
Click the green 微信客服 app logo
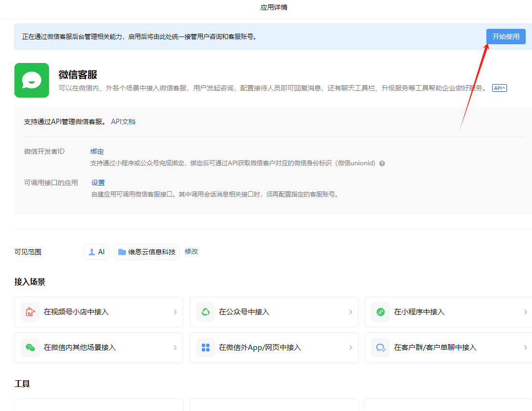click(32, 80)
